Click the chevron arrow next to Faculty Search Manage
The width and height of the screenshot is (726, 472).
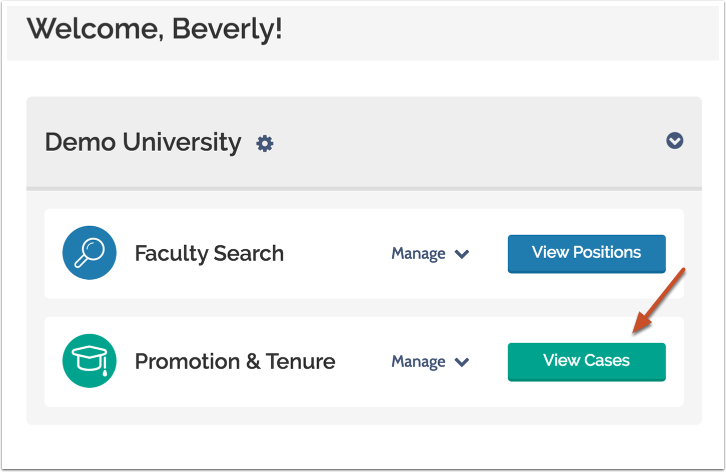462,254
